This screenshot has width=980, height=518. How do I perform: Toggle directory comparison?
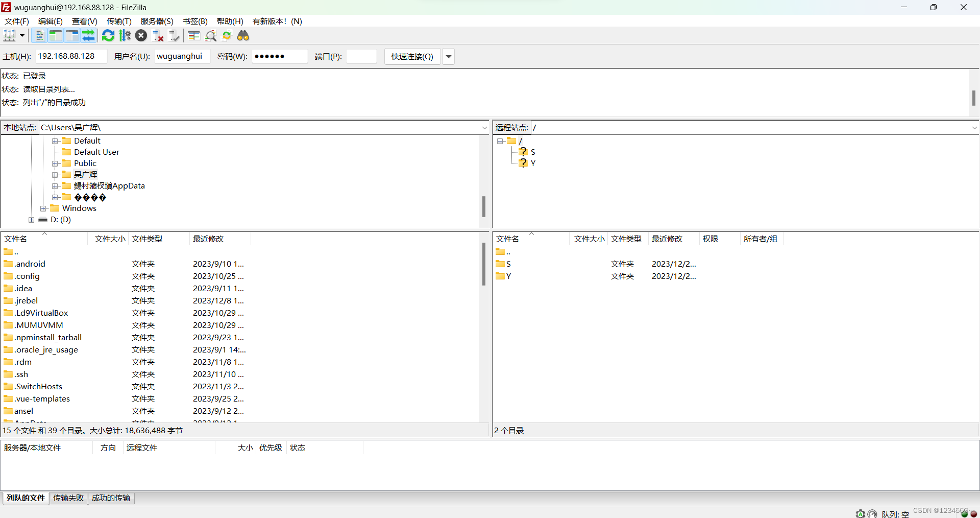pyautogui.click(x=211, y=36)
